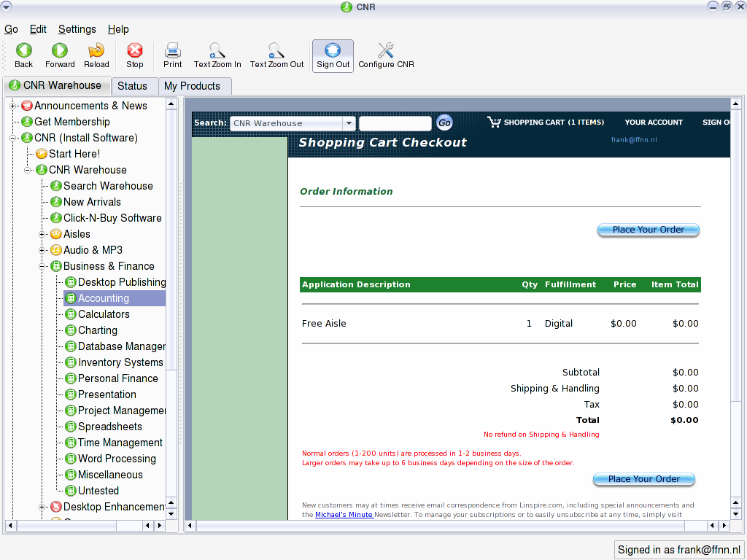Click the frank@ffnn.nl account text

click(x=634, y=140)
